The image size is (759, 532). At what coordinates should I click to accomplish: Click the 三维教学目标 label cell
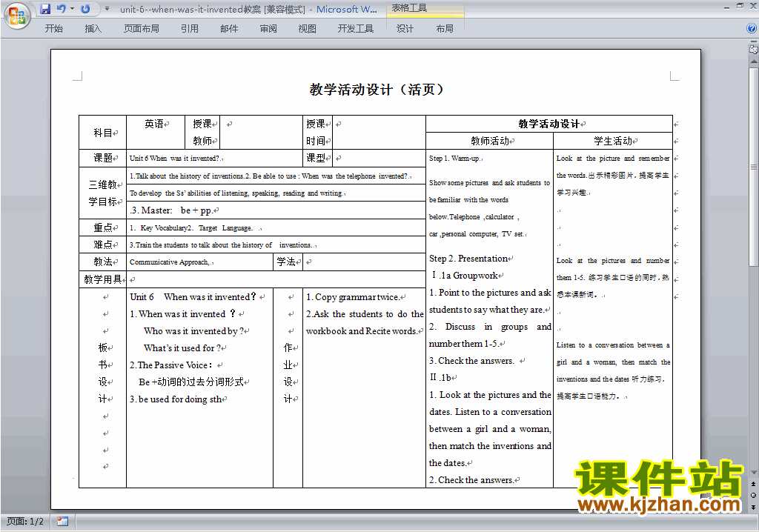[102, 193]
